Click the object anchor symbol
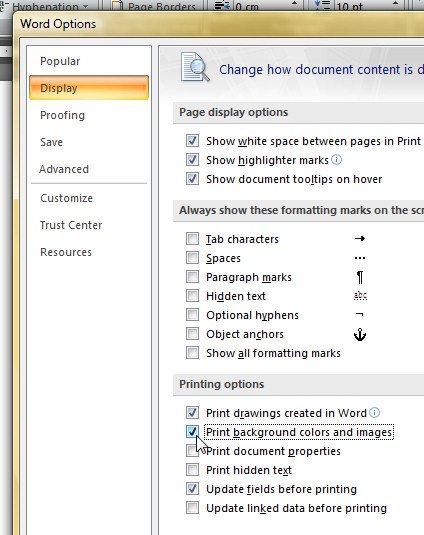 (x=360, y=335)
